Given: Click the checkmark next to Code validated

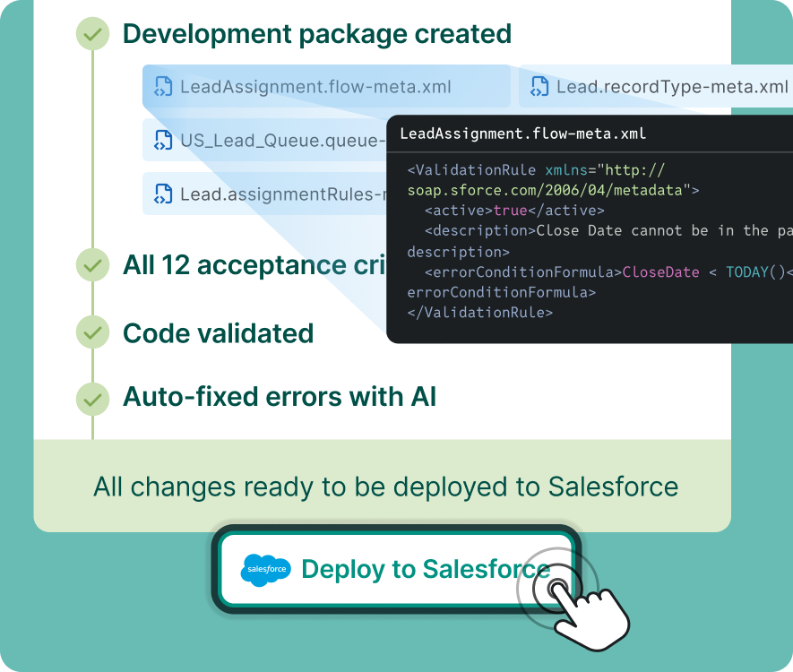Looking at the screenshot, I should click(x=92, y=332).
